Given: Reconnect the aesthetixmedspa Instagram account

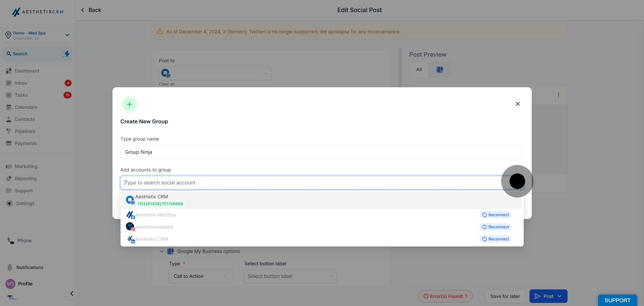Looking at the screenshot, I should pyautogui.click(x=495, y=227).
